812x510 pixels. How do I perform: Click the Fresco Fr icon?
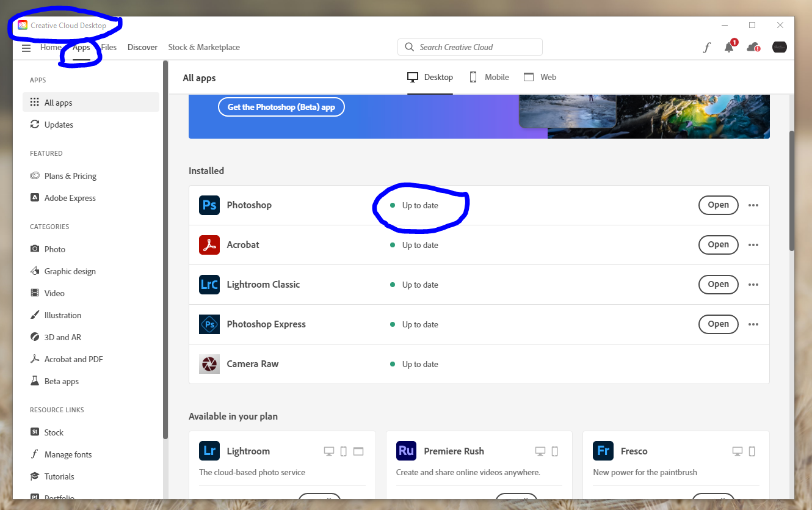(x=603, y=451)
